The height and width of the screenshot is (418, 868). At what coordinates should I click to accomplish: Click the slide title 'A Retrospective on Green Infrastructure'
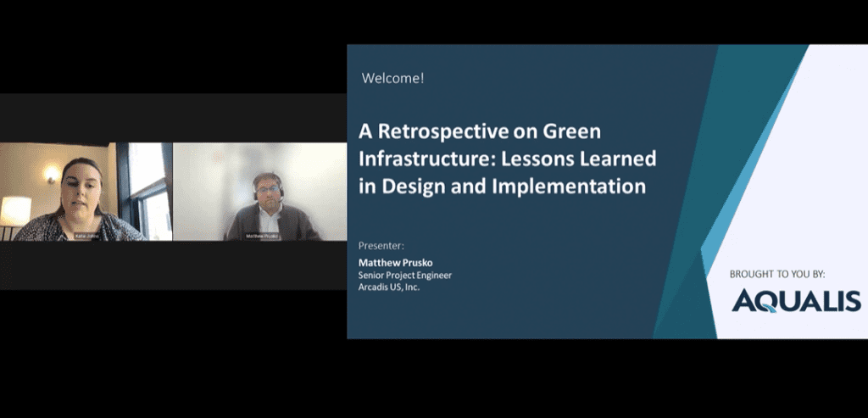(x=479, y=131)
